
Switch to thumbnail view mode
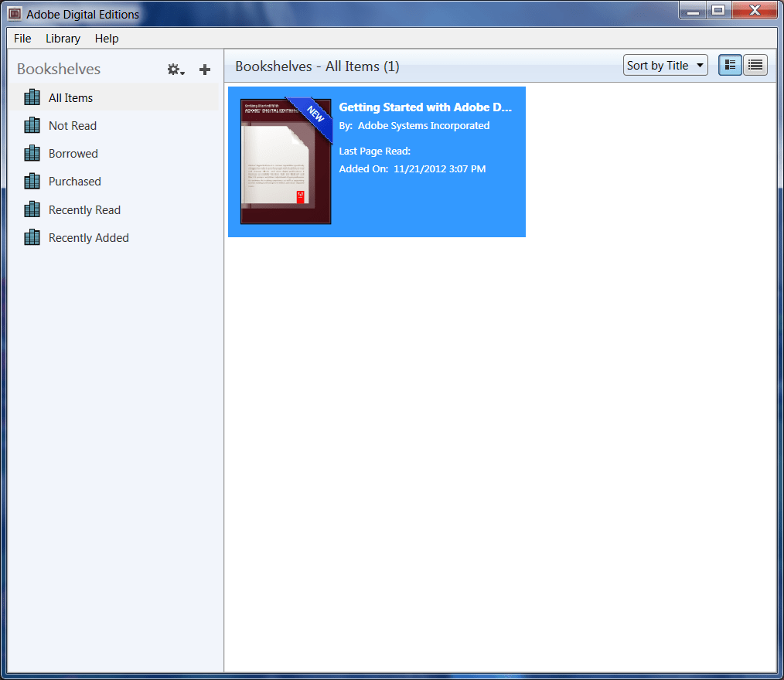point(729,65)
